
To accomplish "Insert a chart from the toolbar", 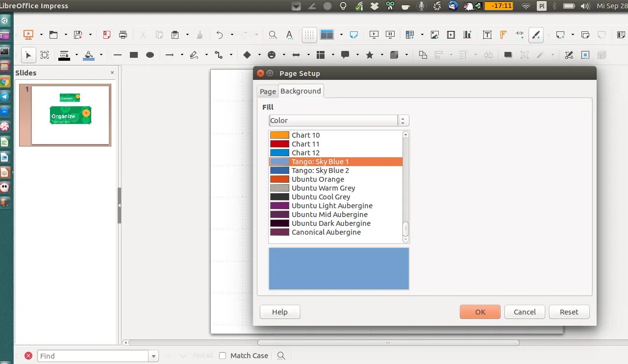I will click(x=467, y=34).
